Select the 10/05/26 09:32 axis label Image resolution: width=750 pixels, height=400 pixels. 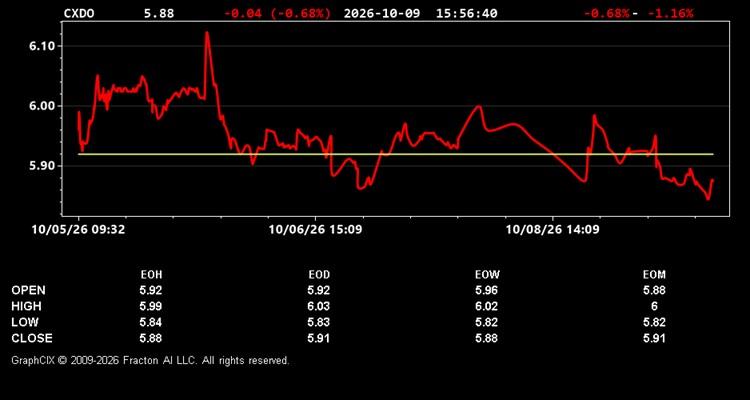(78, 230)
